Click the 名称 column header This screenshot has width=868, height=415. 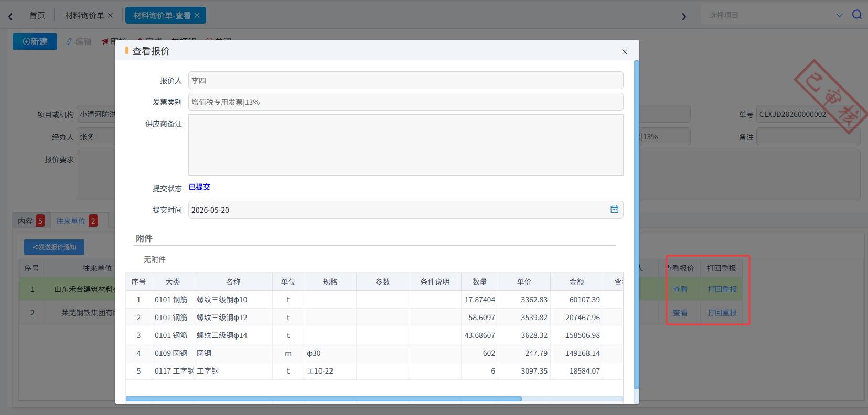233,282
